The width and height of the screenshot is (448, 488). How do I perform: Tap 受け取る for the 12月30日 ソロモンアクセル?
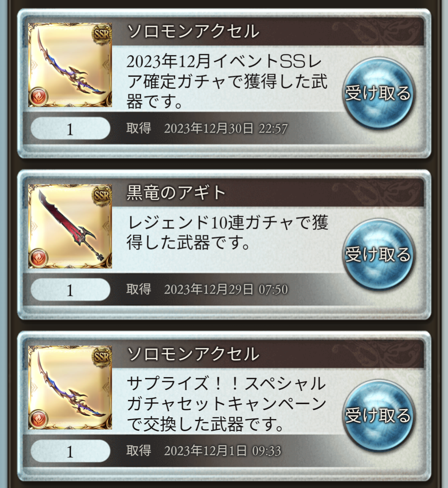[378, 93]
